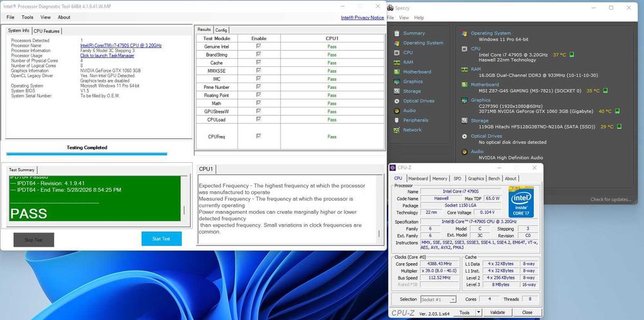Open CPU icon in Speccy sidebar
The height and width of the screenshot is (320, 644).
[396, 53]
